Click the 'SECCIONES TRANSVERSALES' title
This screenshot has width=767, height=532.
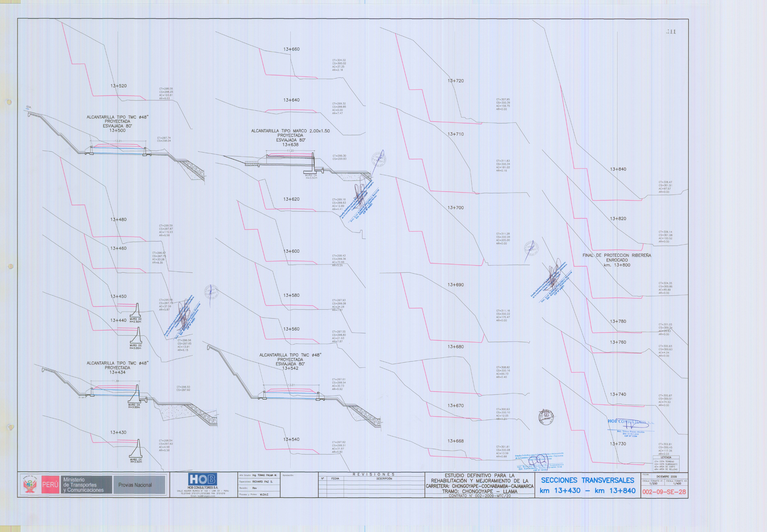pyautogui.click(x=588, y=480)
